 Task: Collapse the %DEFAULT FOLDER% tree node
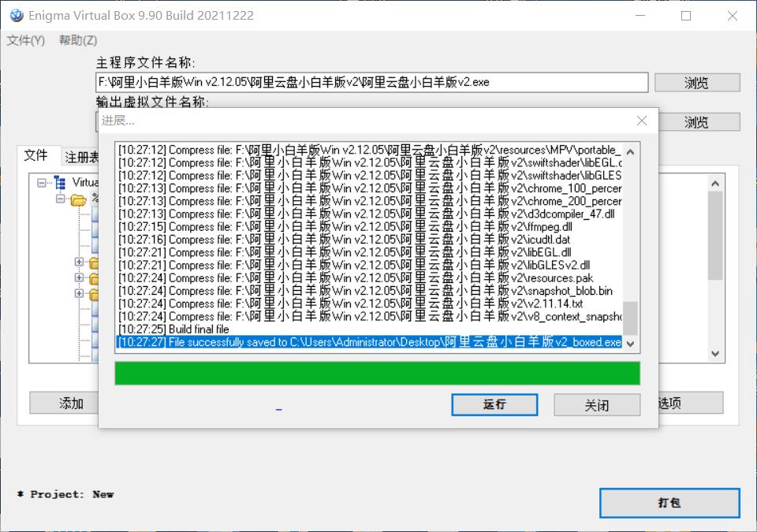tap(61, 199)
